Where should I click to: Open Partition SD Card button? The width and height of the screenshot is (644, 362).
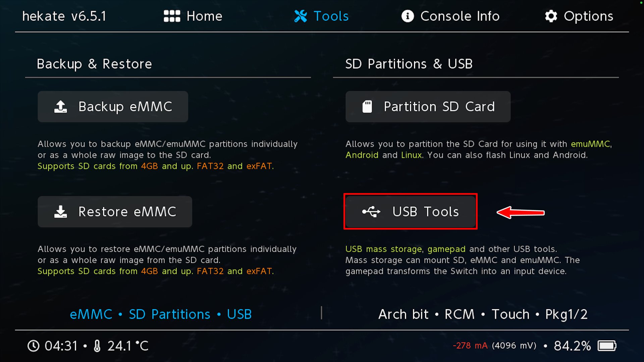[x=428, y=107]
